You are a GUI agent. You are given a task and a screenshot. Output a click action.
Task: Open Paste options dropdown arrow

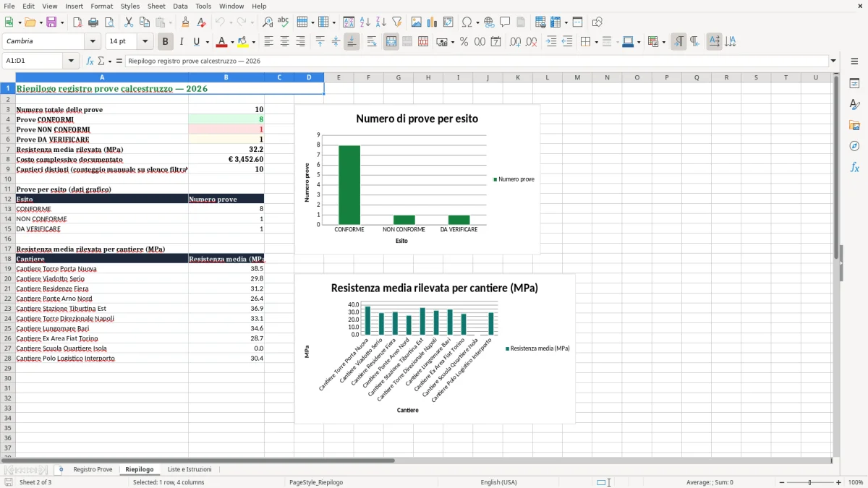click(x=171, y=22)
